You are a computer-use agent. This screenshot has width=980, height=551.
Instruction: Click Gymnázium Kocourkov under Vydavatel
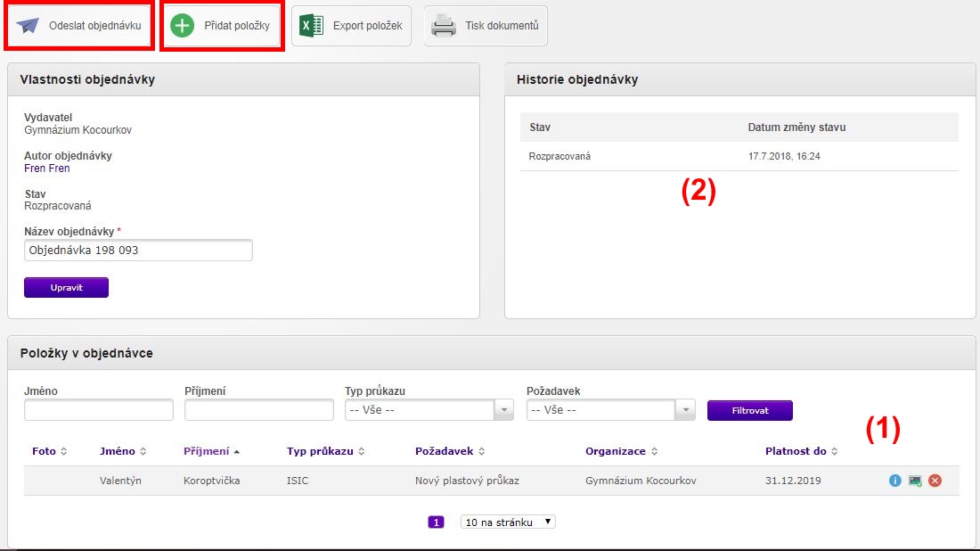(78, 130)
